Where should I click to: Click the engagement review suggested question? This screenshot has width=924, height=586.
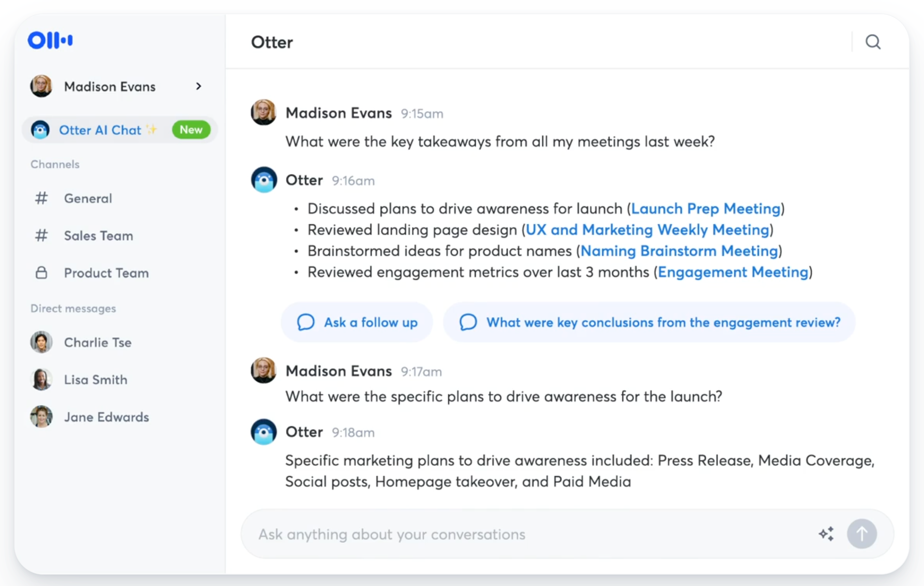pos(649,322)
